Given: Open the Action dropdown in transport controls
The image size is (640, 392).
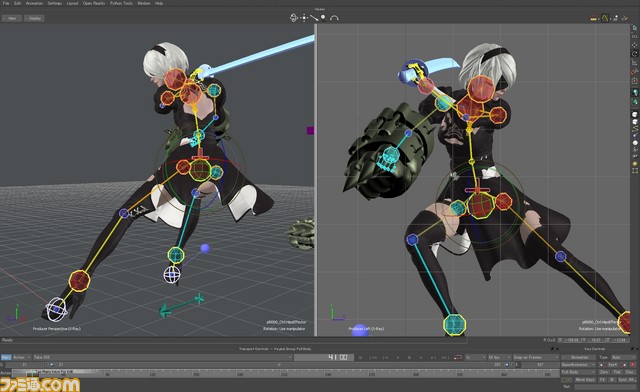Looking at the screenshot, I should click(22, 357).
